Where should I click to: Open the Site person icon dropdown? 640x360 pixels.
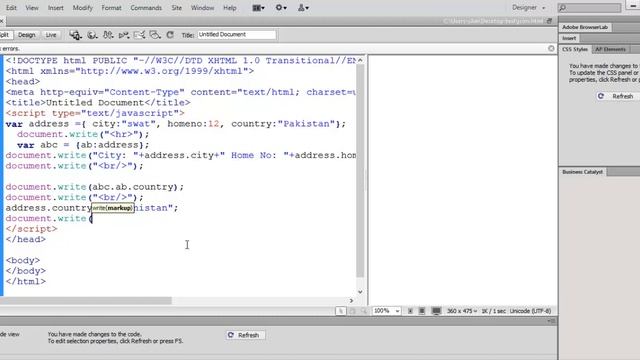coord(303,7)
